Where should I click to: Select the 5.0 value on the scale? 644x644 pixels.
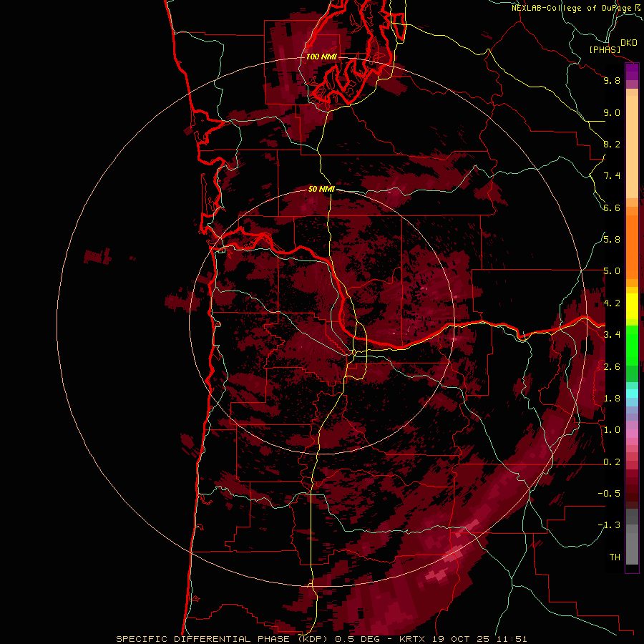612,271
